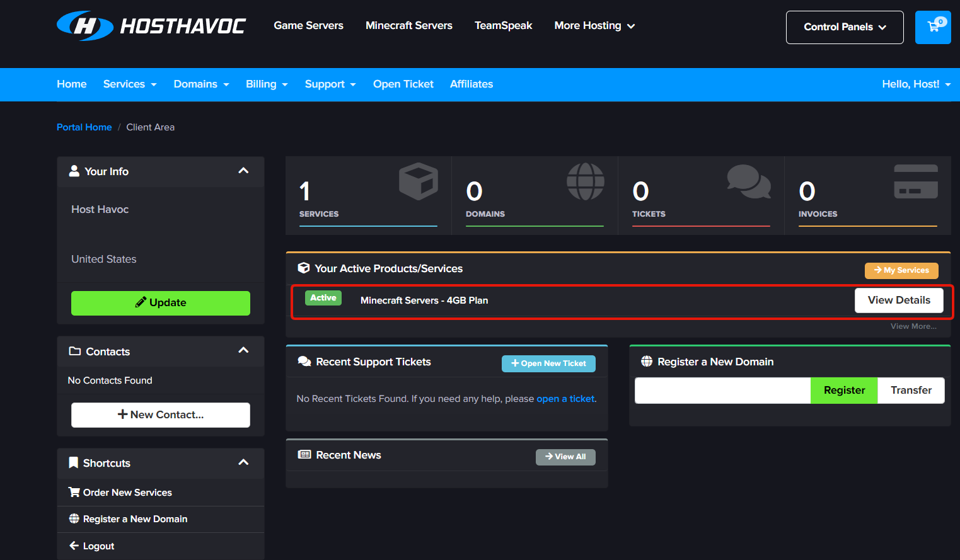Screen dimensions: 960x560
Task: Open the Services dropdown menu
Action: 130,84
